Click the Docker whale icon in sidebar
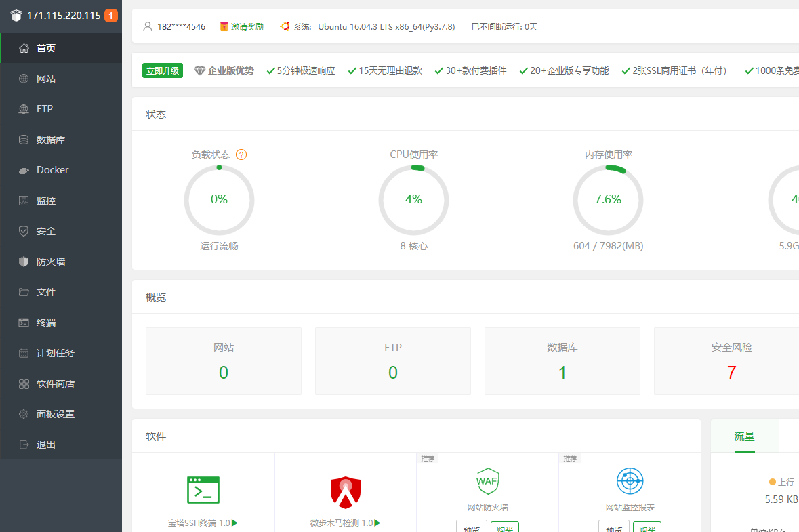 coord(24,170)
